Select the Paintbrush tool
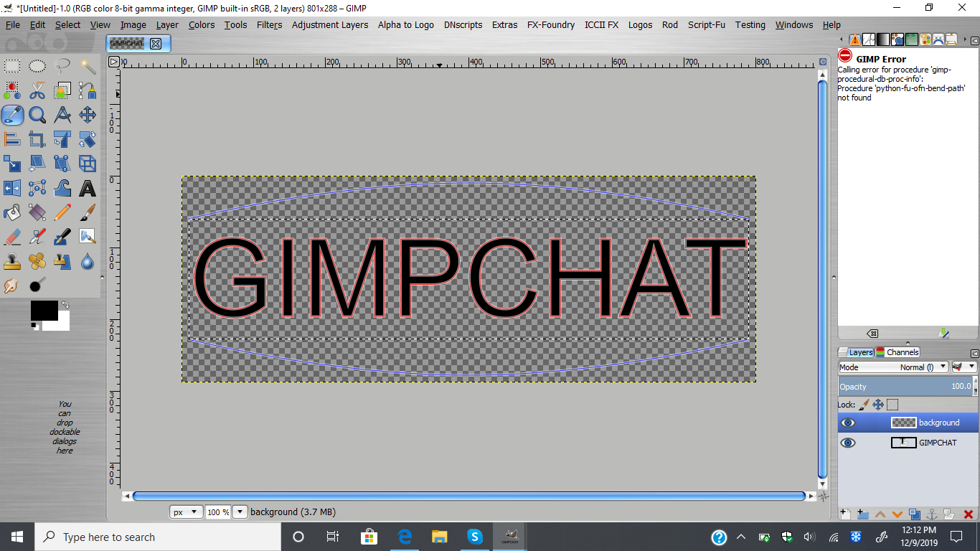Screen dimensions: 980x551 tap(88, 213)
